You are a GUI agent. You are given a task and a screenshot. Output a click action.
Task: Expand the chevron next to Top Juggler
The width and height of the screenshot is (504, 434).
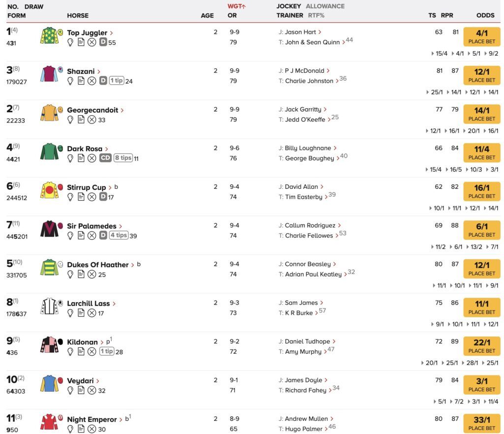[111, 33]
